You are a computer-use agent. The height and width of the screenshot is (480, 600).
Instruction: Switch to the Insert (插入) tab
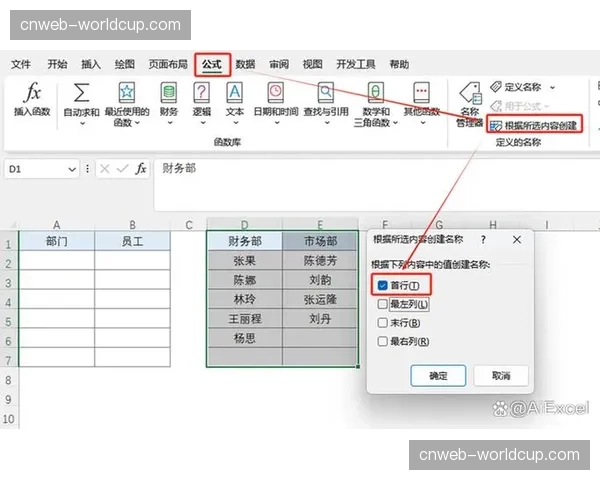point(91,64)
